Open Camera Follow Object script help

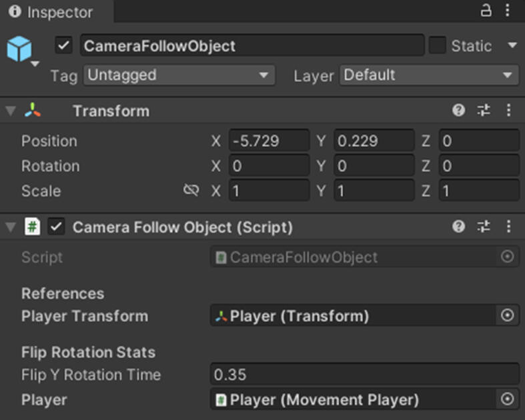(x=458, y=227)
